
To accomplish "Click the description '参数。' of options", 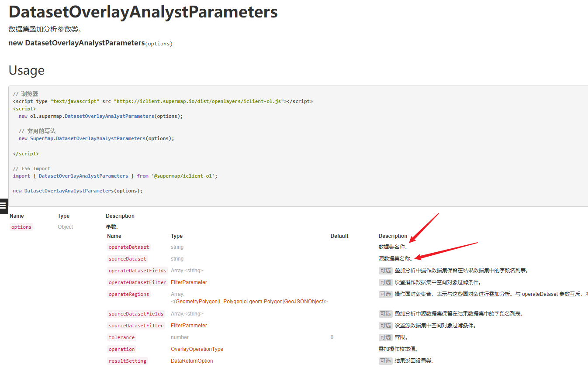I will pos(112,227).
